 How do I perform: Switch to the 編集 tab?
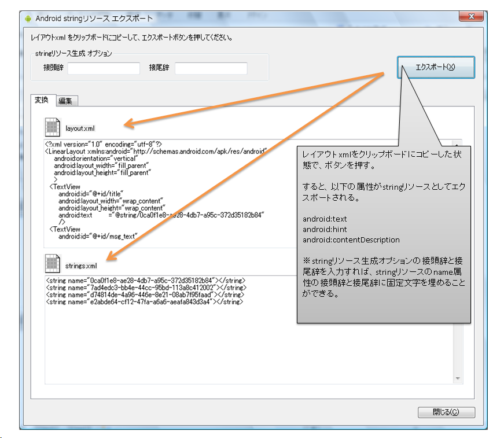65,101
